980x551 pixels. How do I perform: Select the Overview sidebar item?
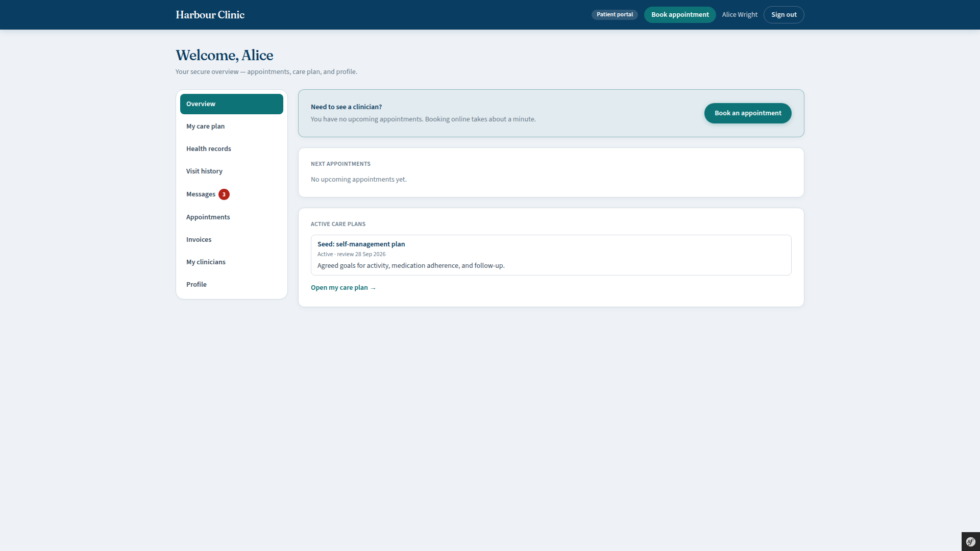click(232, 104)
